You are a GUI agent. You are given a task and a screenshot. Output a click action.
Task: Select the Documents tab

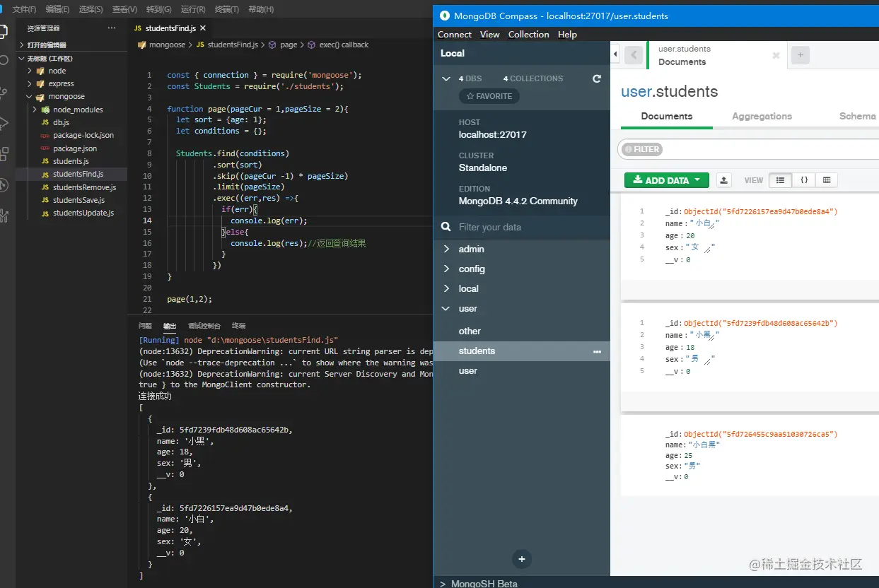[667, 116]
